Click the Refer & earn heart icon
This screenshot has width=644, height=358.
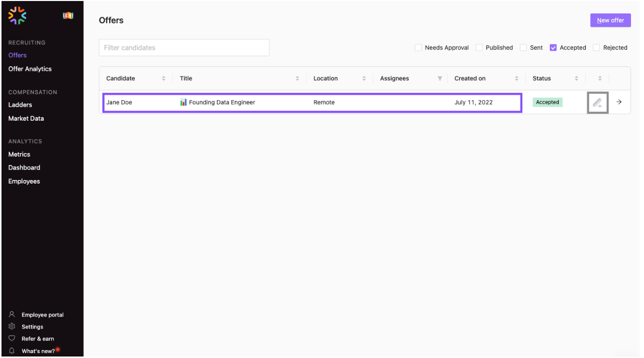(x=12, y=339)
